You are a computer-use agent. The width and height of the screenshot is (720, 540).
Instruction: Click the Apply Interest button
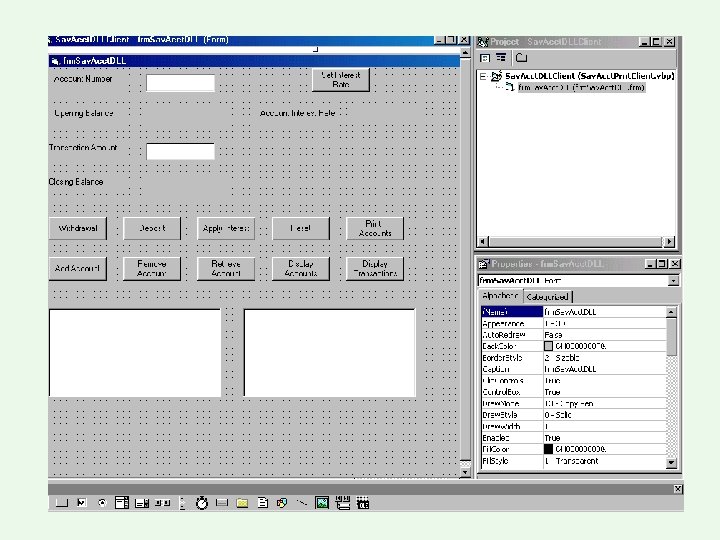(226, 228)
